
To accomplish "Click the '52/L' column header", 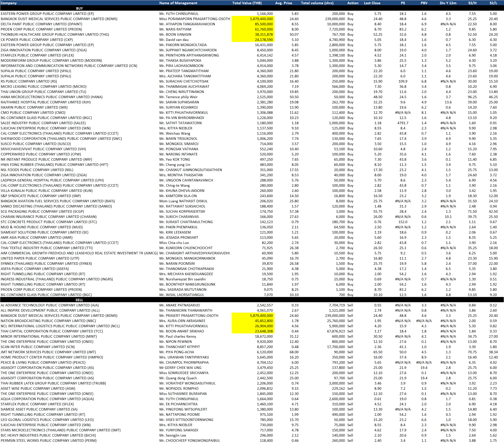I will [x=493, y=3].
